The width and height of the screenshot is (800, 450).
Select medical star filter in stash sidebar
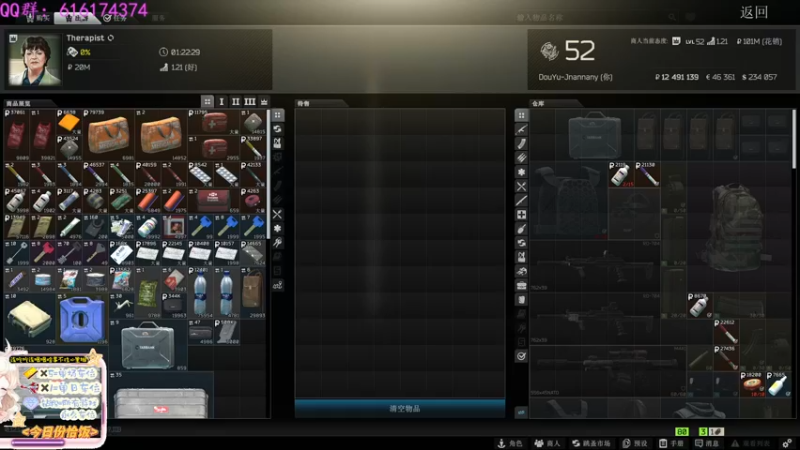tap(521, 172)
